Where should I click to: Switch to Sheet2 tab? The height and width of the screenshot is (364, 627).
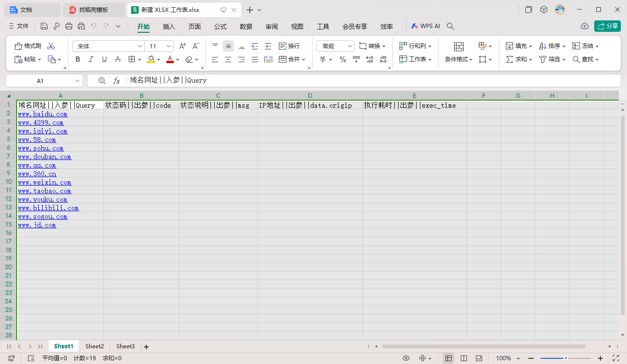(95, 346)
